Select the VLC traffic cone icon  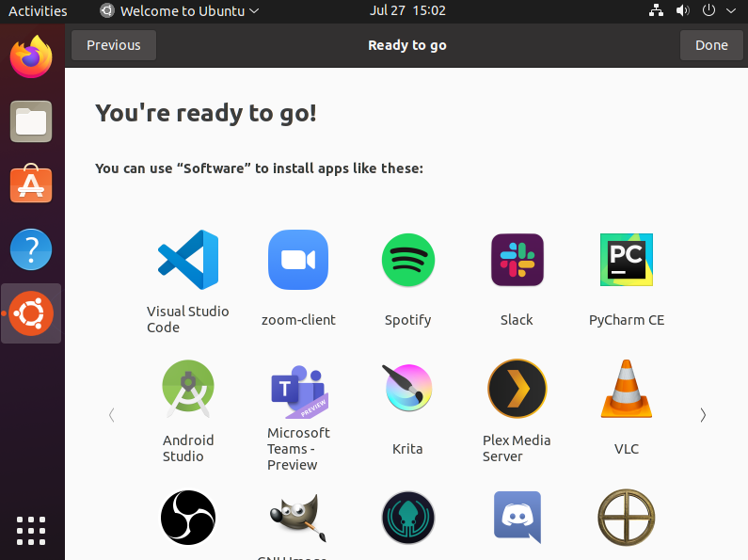(627, 389)
